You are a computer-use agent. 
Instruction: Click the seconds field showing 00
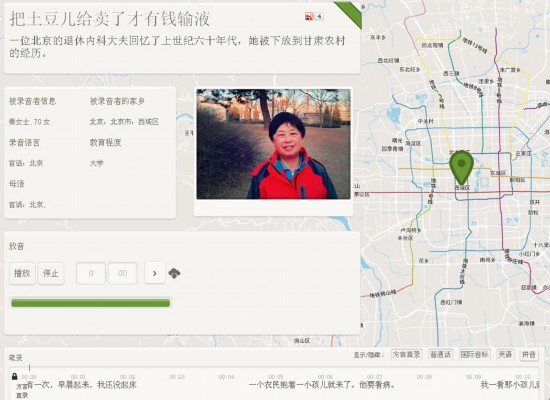click(122, 273)
